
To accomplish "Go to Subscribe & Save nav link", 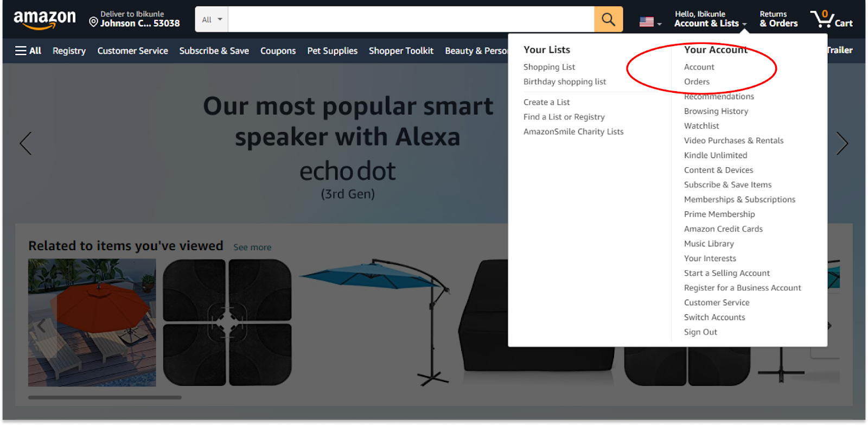I will coord(214,50).
